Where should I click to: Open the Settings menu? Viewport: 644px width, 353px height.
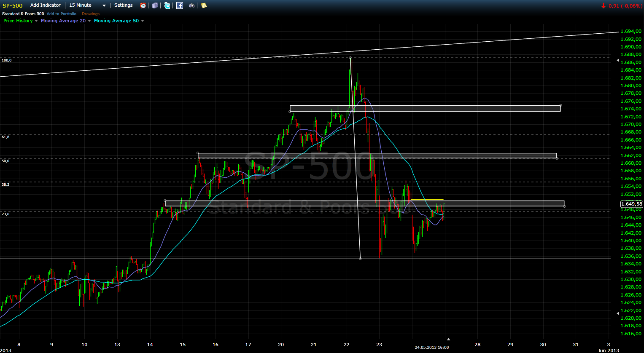click(x=123, y=5)
